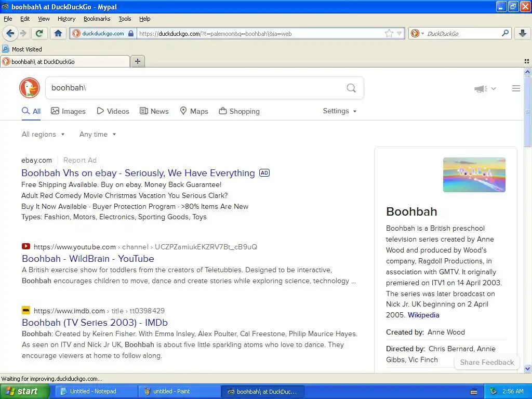Open the downloads arrow button
532x399 pixels.
[523, 33]
